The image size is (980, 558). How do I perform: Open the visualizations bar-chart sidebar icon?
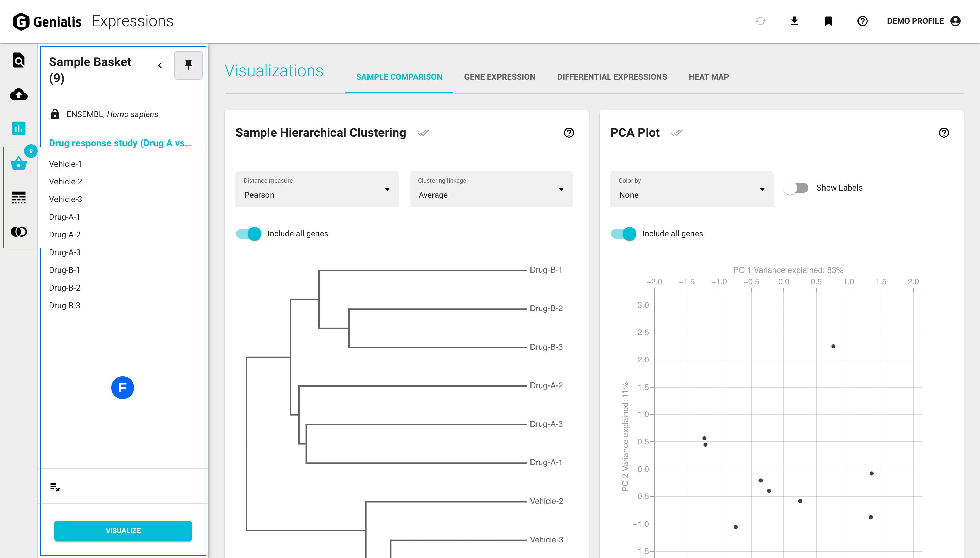click(18, 128)
